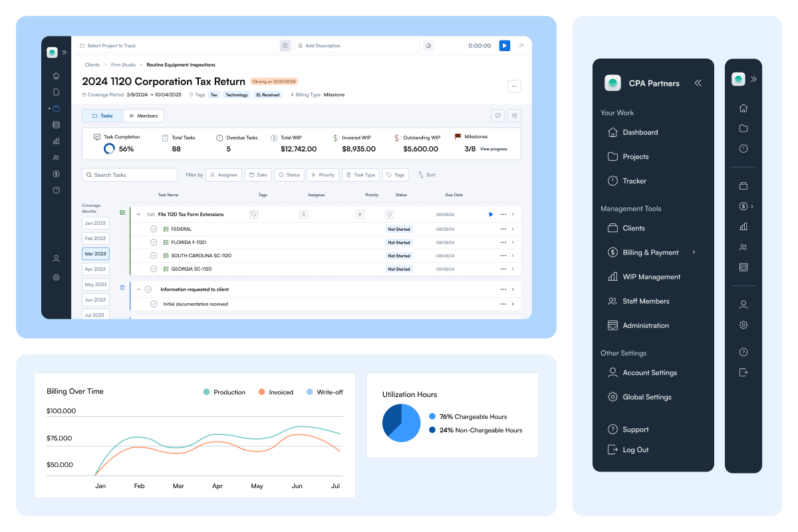Screen dimensions: 798x532
Task: Click the Staff Members icon in sidebar
Action: tap(612, 301)
